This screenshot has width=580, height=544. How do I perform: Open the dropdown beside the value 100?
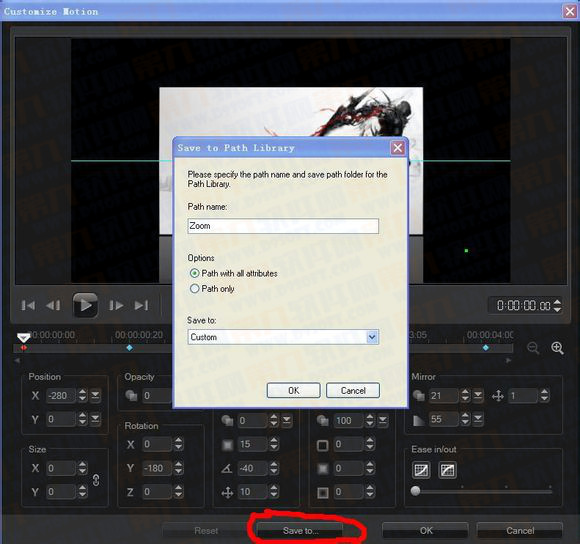[383, 420]
